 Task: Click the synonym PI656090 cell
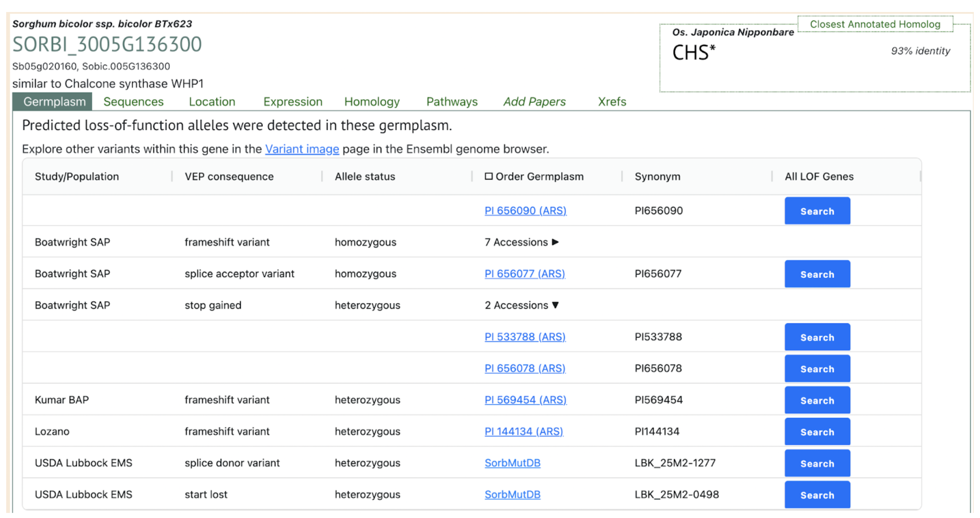click(659, 211)
